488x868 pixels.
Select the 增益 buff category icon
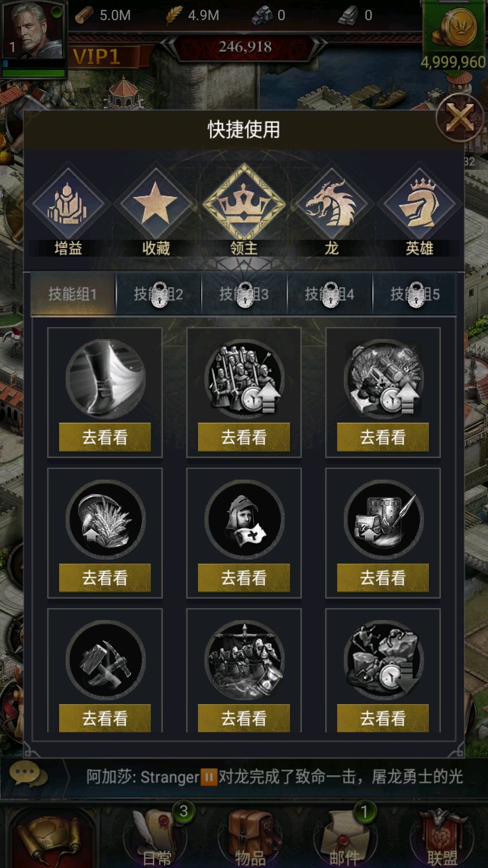(x=68, y=205)
